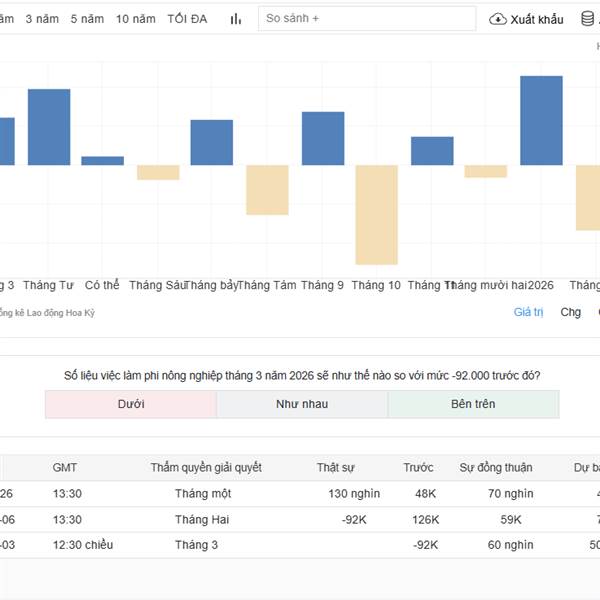This screenshot has height=600, width=600.
Task: Select the 3 năm time range
Action: click(x=42, y=19)
